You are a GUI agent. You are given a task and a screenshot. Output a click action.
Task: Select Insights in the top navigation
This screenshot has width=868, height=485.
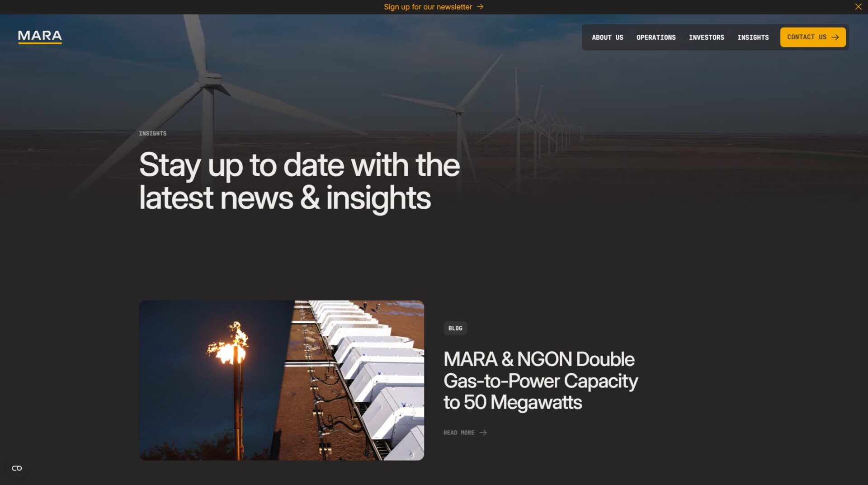[x=753, y=38]
